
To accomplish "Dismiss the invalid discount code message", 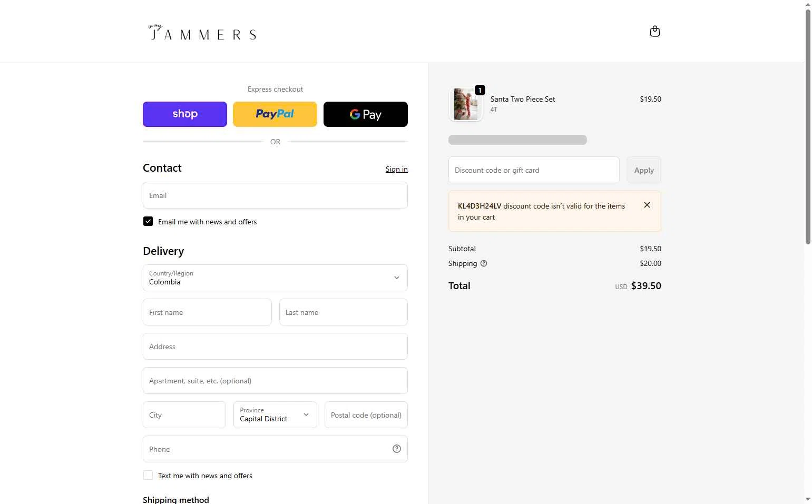I will [x=647, y=205].
